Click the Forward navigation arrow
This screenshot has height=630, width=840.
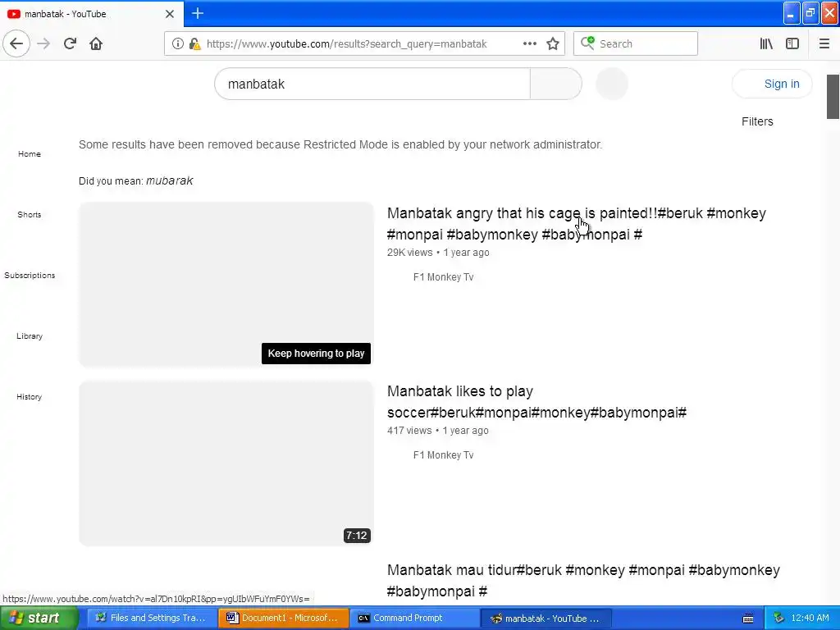[x=43, y=43]
